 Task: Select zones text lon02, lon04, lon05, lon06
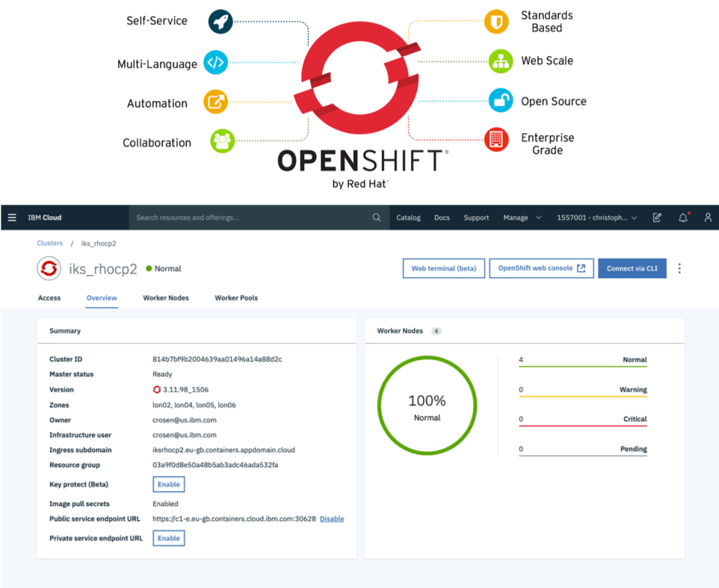click(194, 405)
